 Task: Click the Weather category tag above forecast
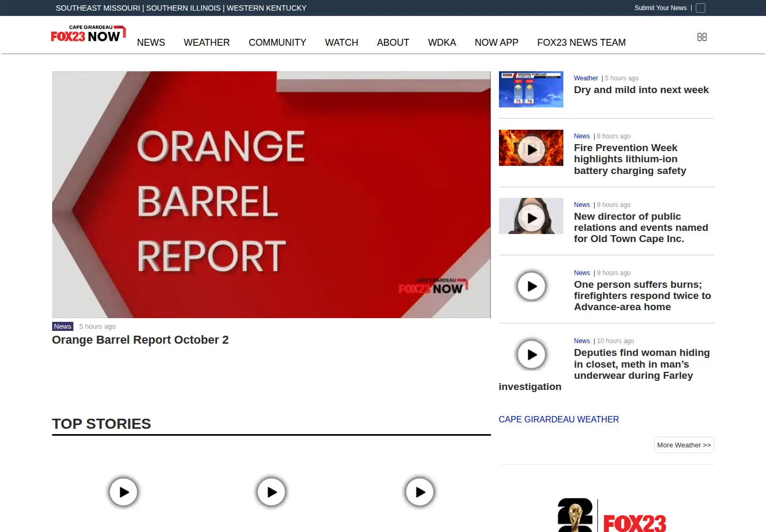click(586, 78)
